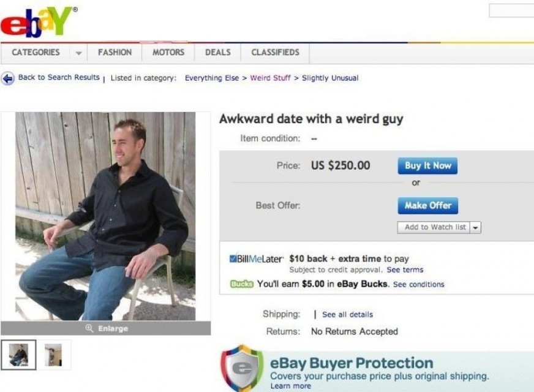The image size is (534, 392).
Task: Open the Motors tab
Action: click(168, 53)
